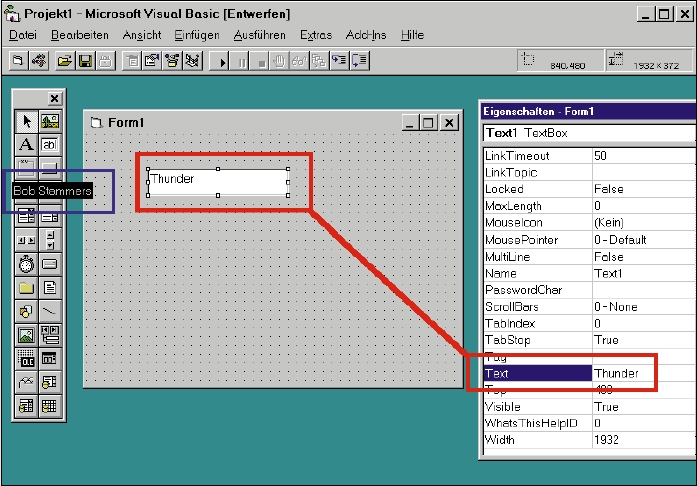Image resolution: width=697 pixels, height=486 pixels.
Task: Click the Calls toolbar icon
Action: point(319,60)
